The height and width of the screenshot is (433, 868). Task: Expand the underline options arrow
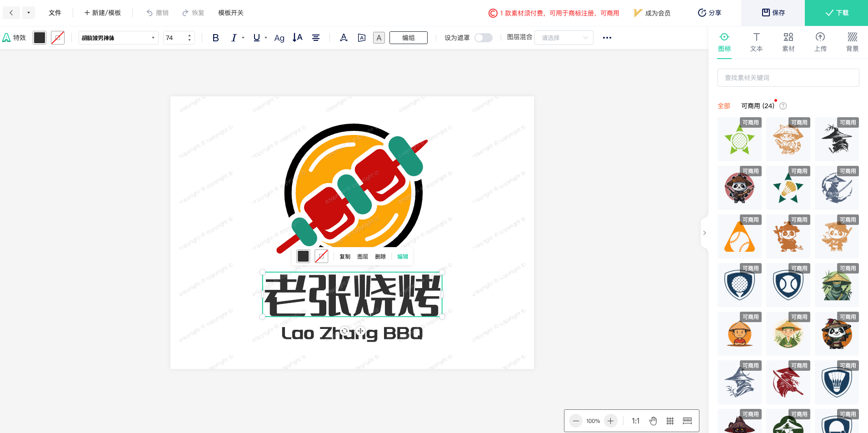[x=266, y=38]
